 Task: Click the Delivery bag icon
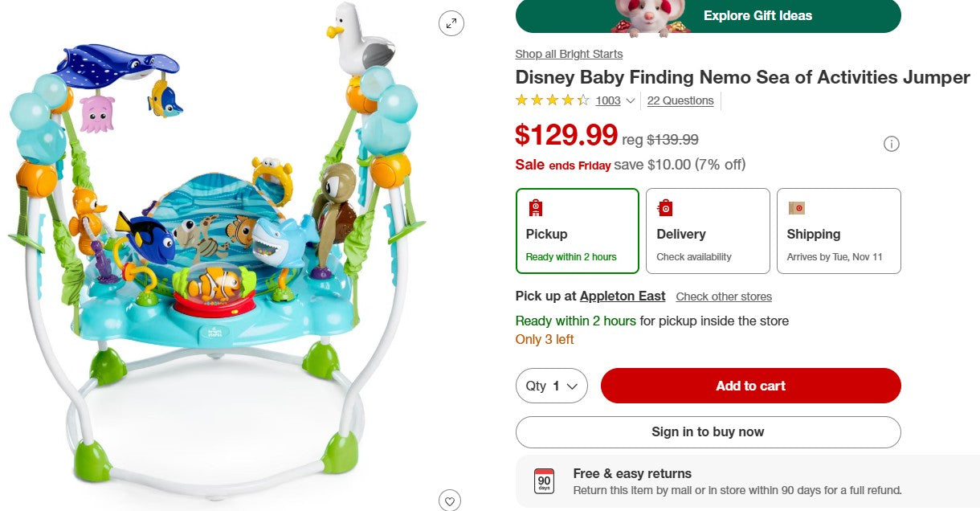pyautogui.click(x=665, y=207)
